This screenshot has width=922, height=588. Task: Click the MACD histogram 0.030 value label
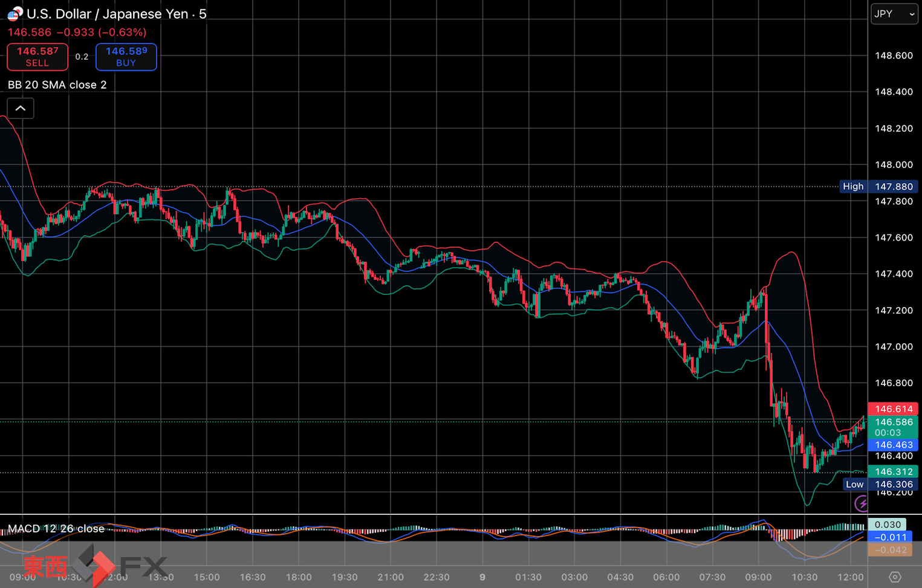(x=887, y=525)
